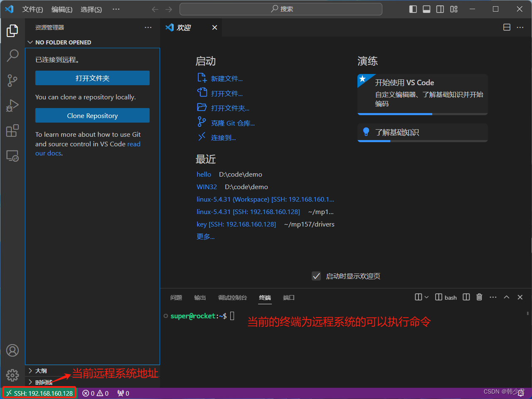Image resolution: width=532 pixels, height=399 pixels.
Task: Toggle the secondary side bar layout icon
Action: 440,9
